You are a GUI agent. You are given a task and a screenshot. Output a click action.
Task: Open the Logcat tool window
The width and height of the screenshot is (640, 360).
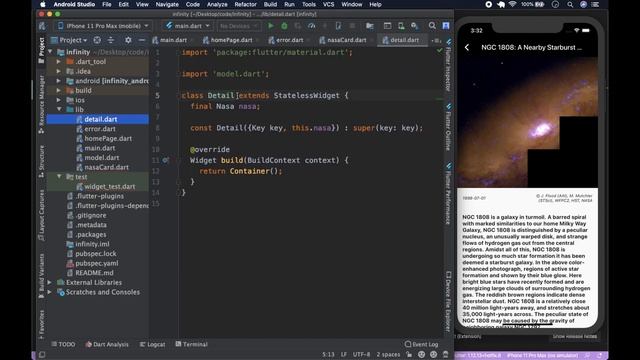coord(152,344)
